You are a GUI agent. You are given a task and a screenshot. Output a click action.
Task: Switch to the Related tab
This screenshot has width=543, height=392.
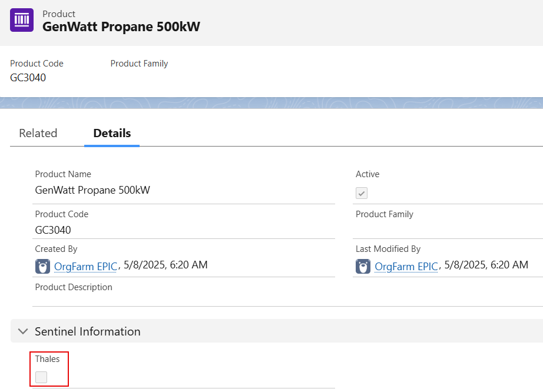[38, 133]
